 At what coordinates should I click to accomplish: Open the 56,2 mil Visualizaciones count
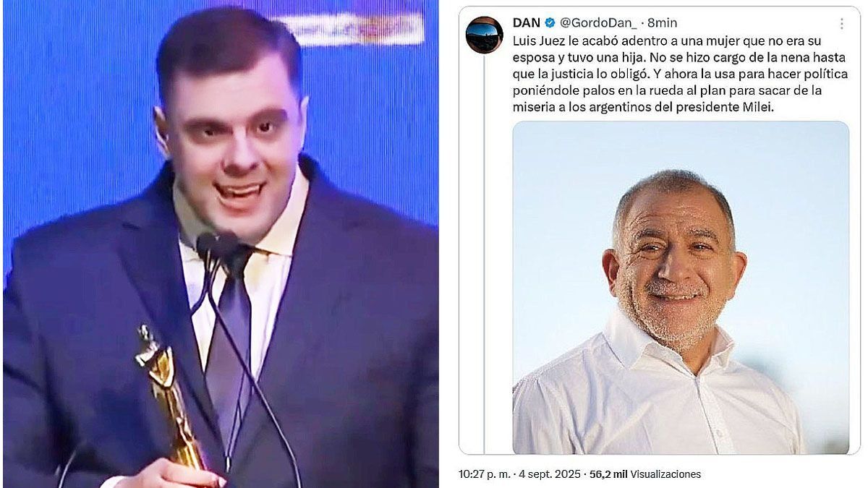(645, 474)
